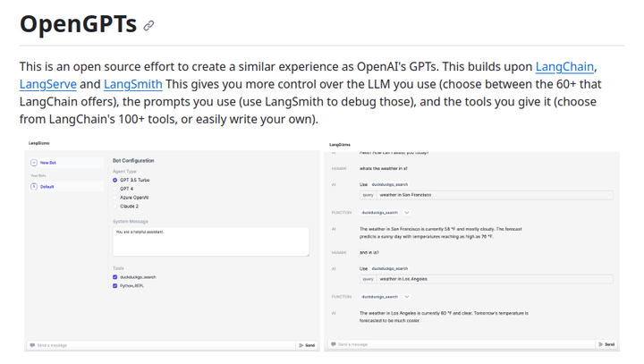Viewport: 644px width, 364px height.
Task: Select the GPT 3.5 Turbo agent type
Action: (115, 180)
